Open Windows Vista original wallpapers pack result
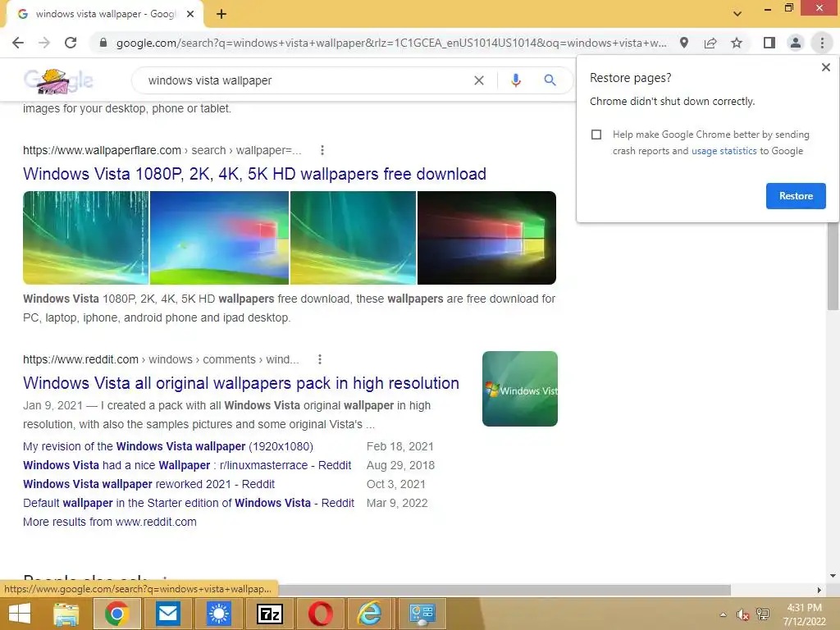840x630 pixels. (x=241, y=384)
